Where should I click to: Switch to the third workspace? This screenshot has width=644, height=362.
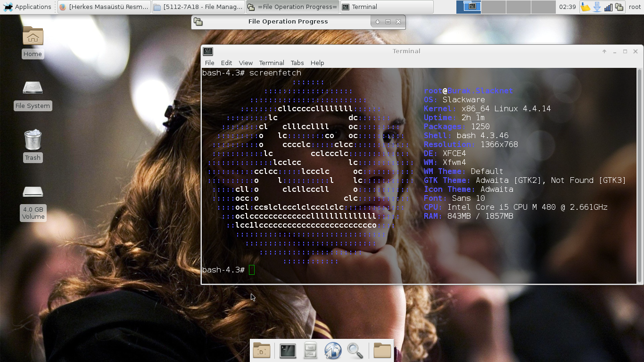point(518,7)
